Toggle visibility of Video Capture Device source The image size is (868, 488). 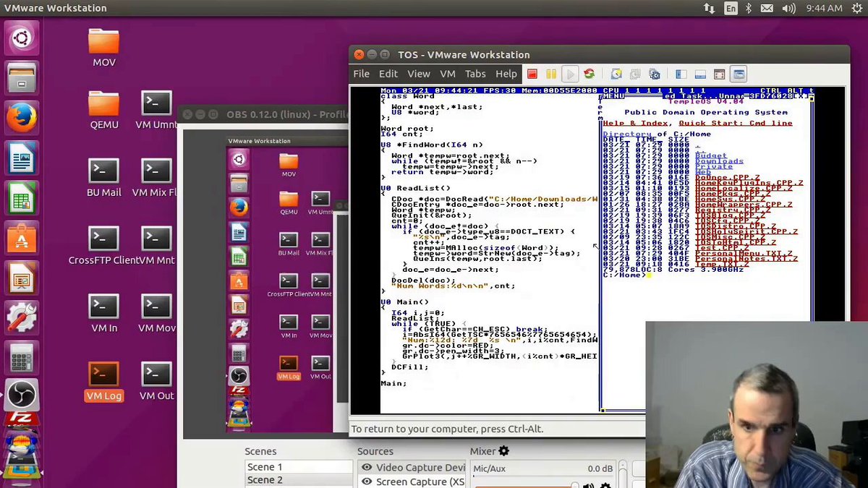pyautogui.click(x=367, y=468)
